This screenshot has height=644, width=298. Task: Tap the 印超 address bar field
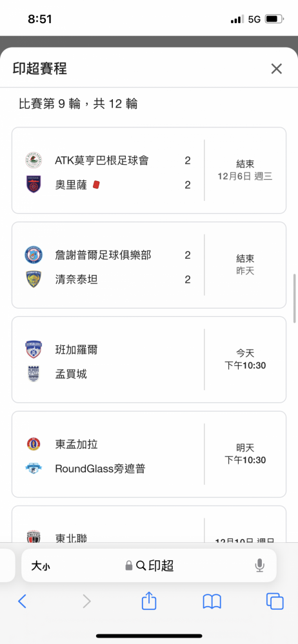[x=149, y=565]
